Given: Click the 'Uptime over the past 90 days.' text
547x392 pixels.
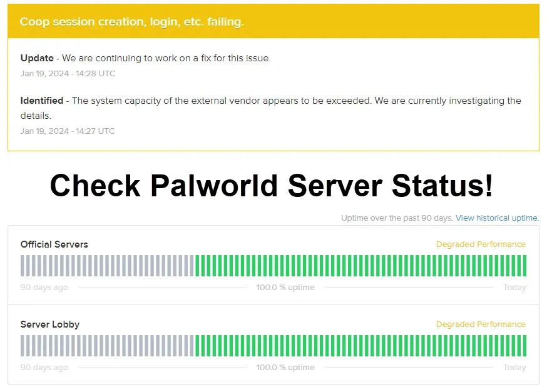Looking at the screenshot, I should tap(397, 218).
